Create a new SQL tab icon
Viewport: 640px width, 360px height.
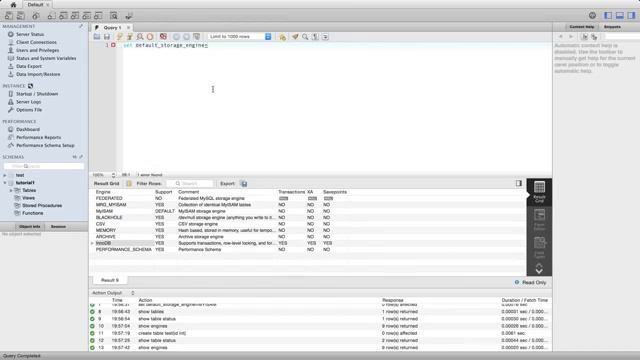coord(9,16)
